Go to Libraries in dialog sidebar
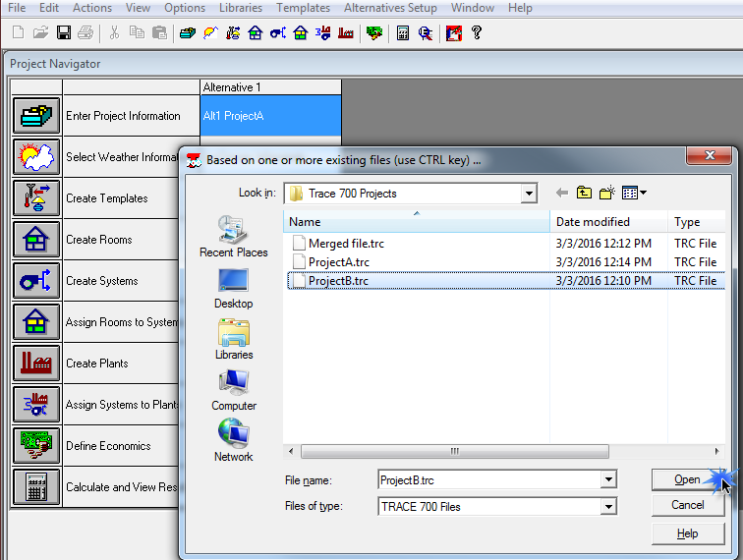 234,339
